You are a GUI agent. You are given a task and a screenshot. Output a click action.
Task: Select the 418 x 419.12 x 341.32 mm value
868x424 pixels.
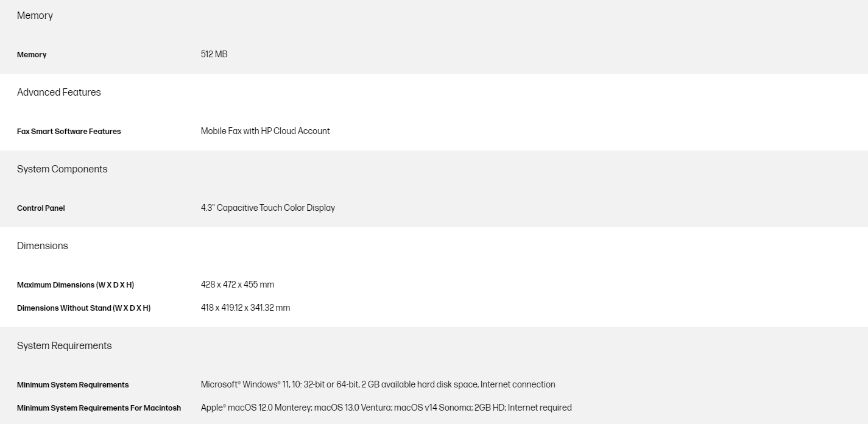point(245,308)
